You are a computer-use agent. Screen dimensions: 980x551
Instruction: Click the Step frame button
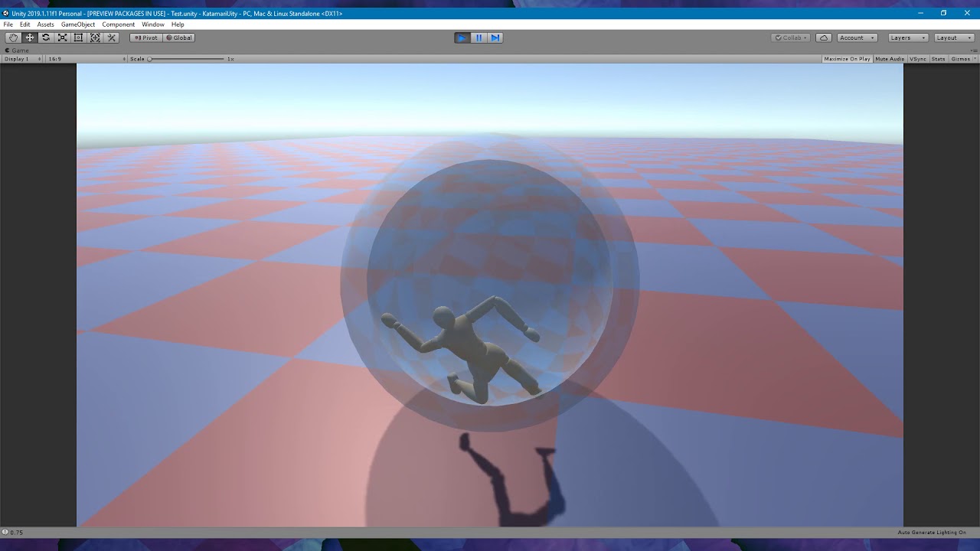click(x=495, y=37)
